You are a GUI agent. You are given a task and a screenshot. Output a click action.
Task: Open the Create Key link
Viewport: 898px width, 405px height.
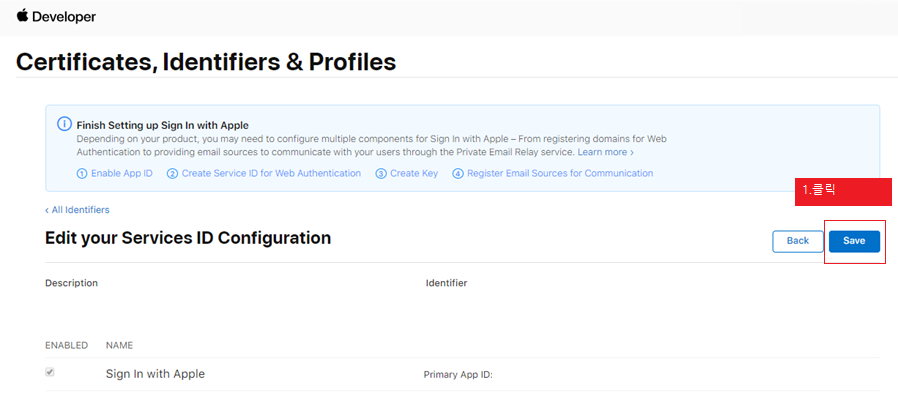point(414,173)
